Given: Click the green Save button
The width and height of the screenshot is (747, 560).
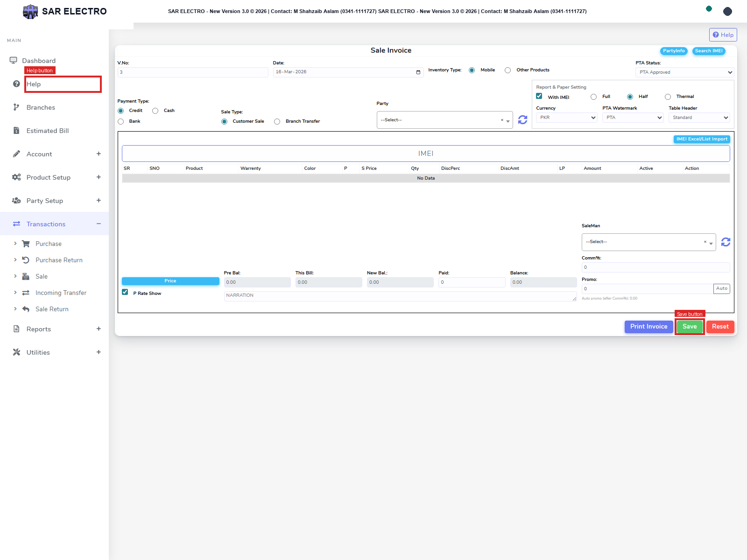Looking at the screenshot, I should tap(690, 327).
